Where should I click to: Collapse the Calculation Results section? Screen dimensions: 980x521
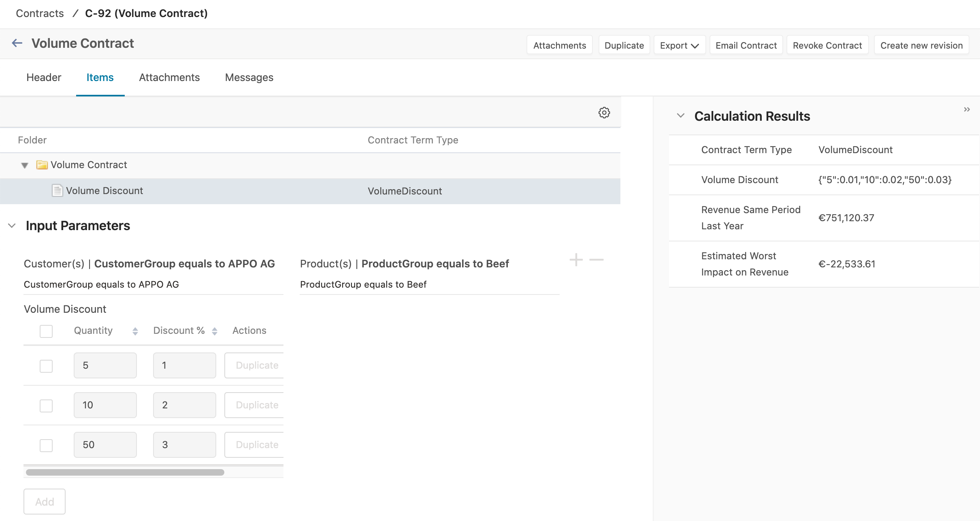tap(681, 116)
